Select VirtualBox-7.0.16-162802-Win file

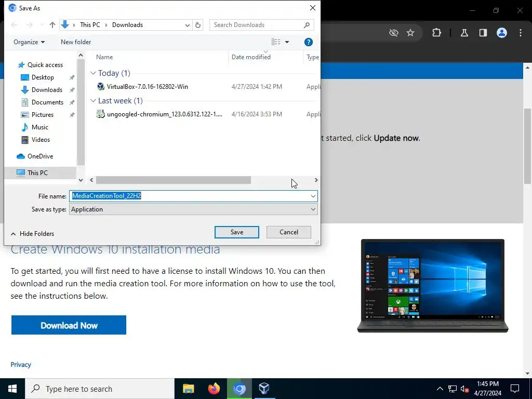[x=147, y=87]
